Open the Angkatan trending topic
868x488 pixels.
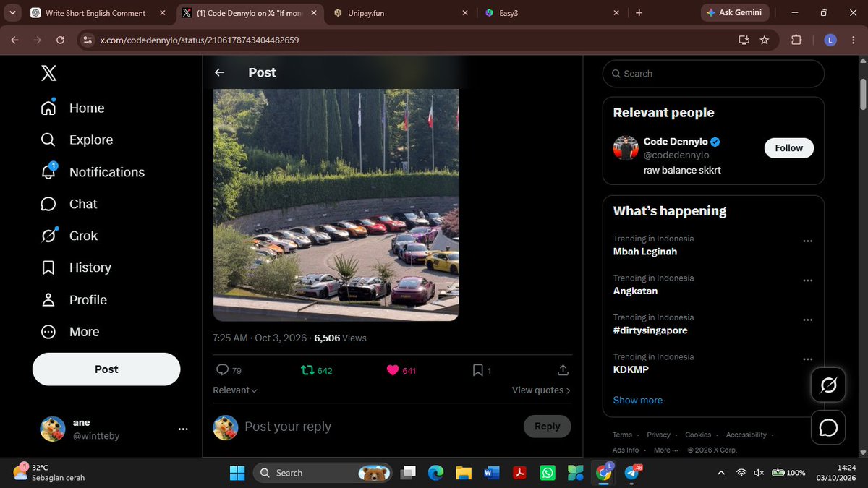tap(635, 291)
